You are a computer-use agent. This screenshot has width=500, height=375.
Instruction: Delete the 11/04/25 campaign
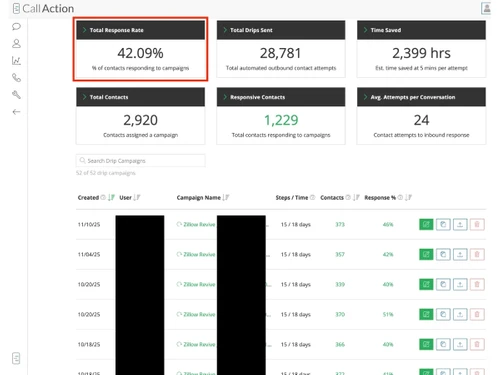click(x=477, y=254)
